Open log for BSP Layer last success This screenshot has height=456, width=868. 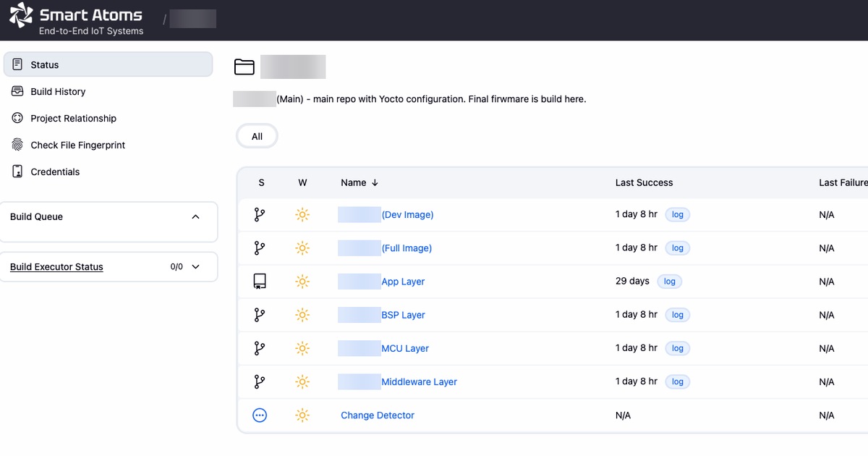(678, 315)
